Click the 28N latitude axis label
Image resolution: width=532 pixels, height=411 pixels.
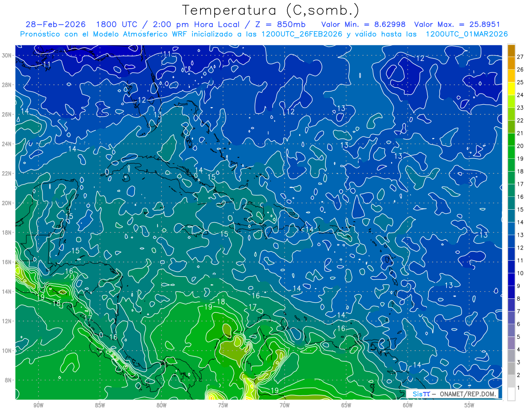(x=8, y=85)
